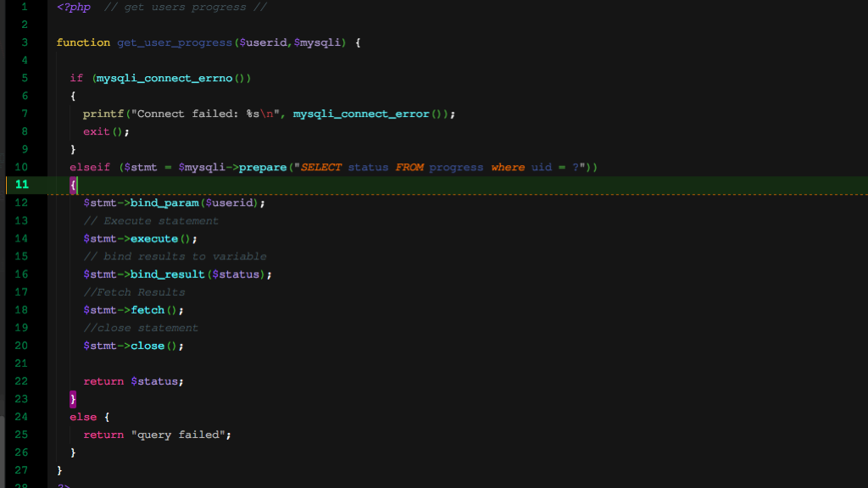Click the 'status' column name in the SQL query
The width and height of the screenshot is (868, 488).
pos(368,167)
